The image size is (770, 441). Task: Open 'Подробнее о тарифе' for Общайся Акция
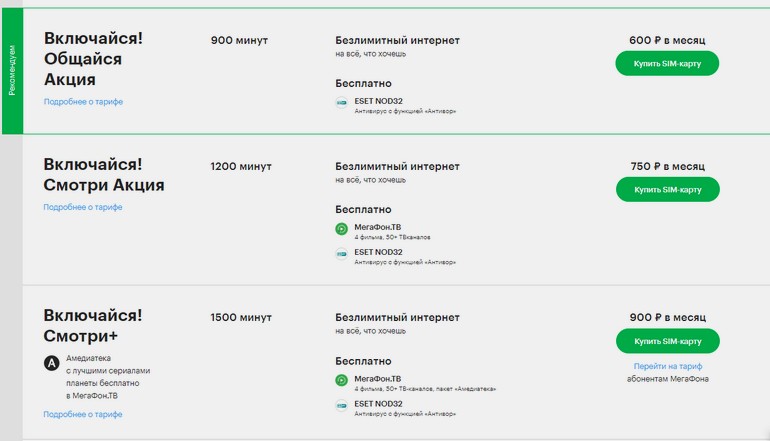click(83, 102)
